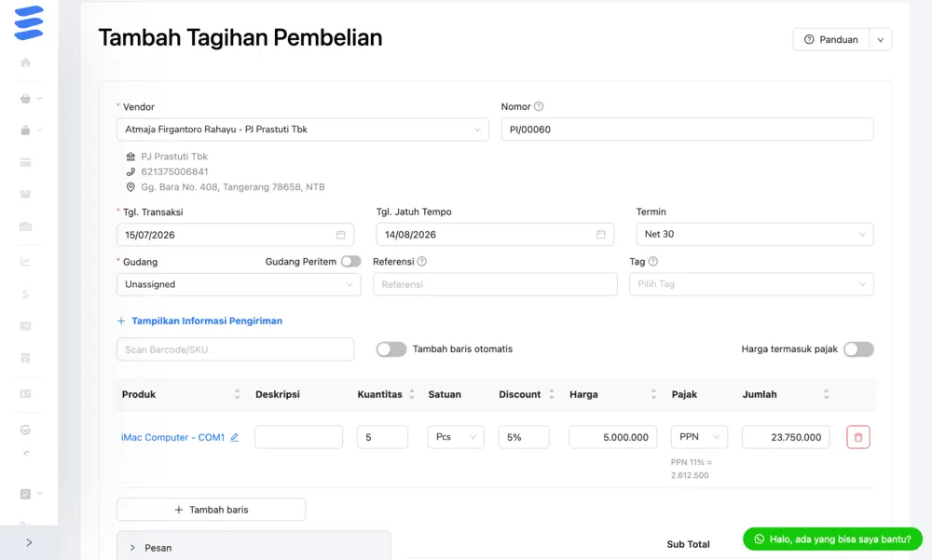Sort table by Discount column arrows
Image resolution: width=932 pixels, height=560 pixels.
[551, 394]
